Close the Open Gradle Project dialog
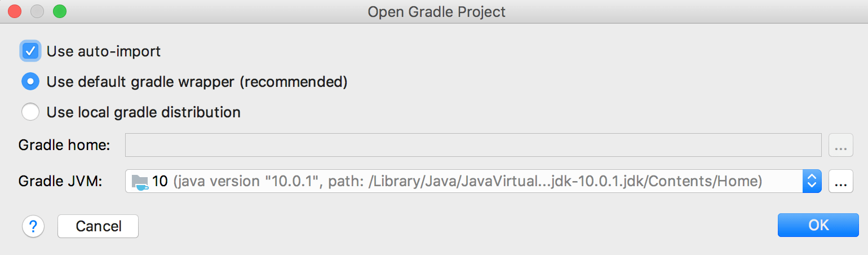 click(x=15, y=11)
